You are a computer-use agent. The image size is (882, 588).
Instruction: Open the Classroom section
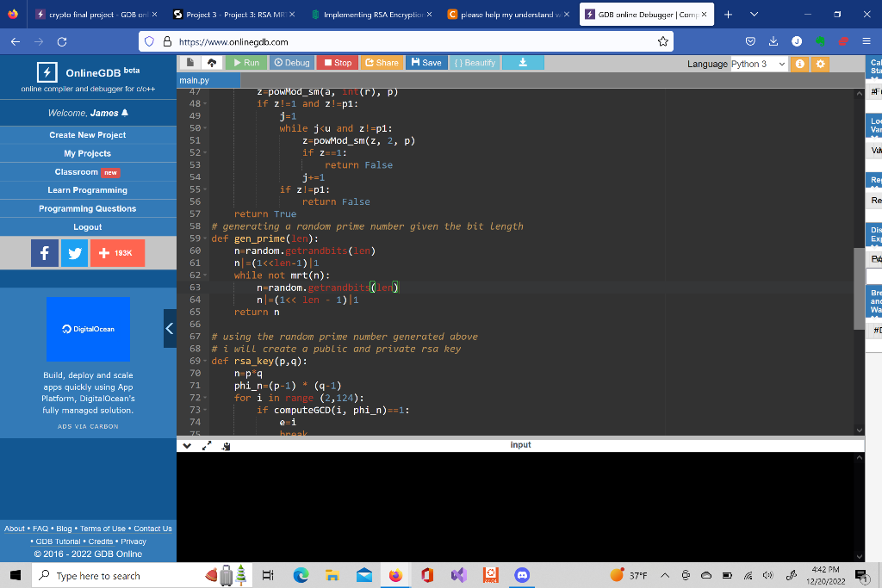pyautogui.click(x=87, y=171)
